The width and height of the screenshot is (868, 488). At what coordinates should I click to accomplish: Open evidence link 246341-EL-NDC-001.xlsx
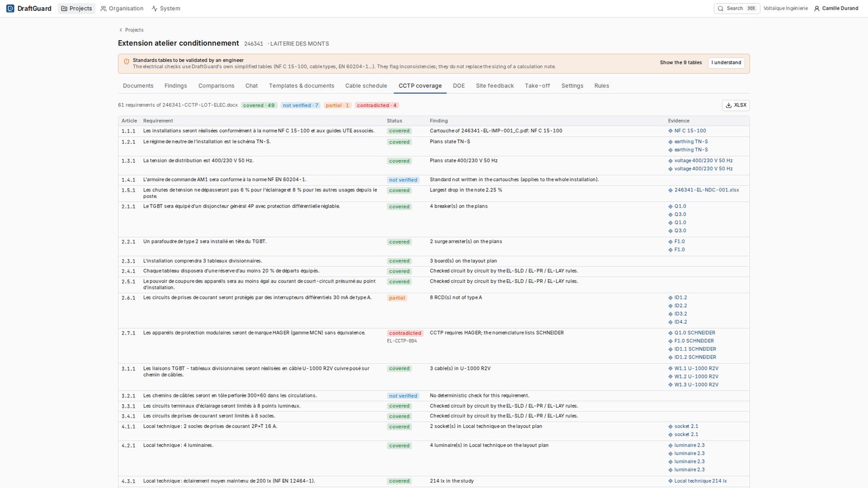point(704,190)
